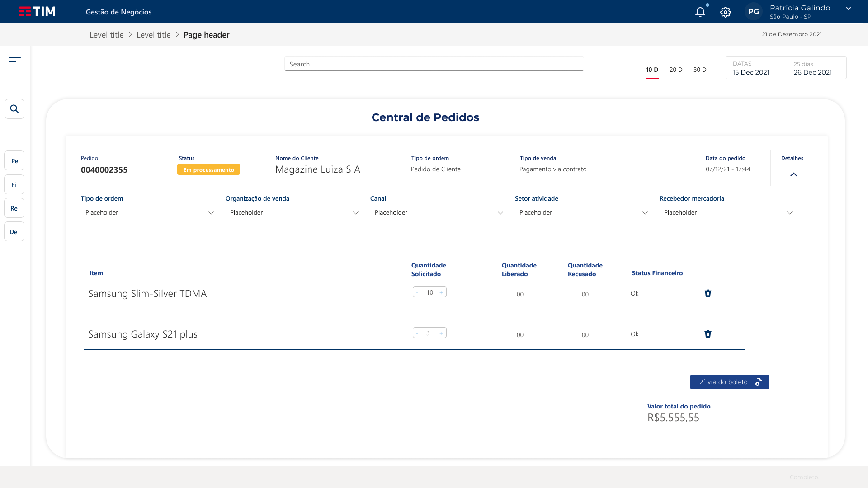Open the Pe sidebar item
The image size is (868, 488).
tap(14, 161)
